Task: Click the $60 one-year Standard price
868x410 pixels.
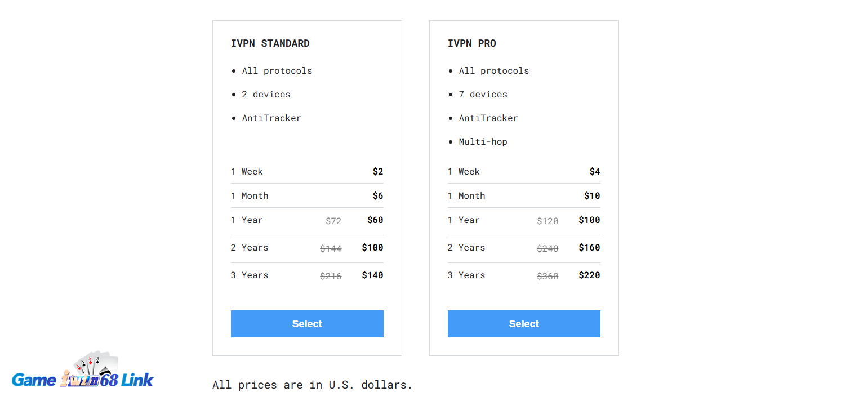Action: click(x=375, y=220)
